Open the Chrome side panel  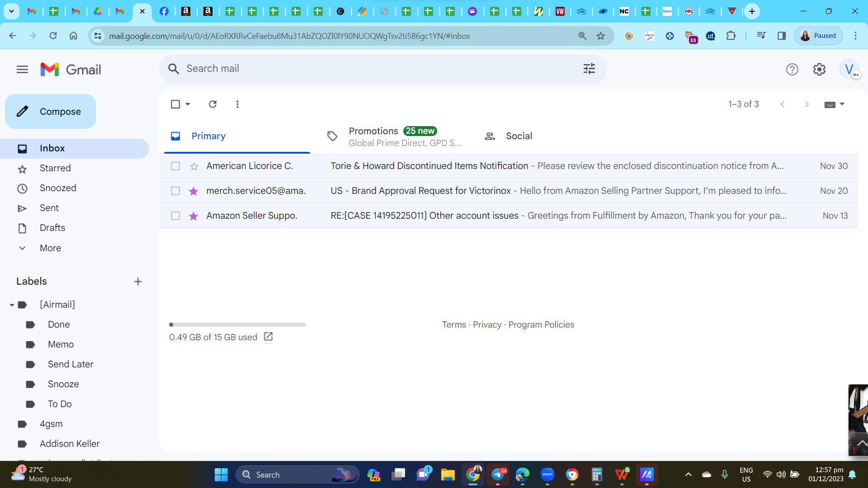(x=782, y=36)
